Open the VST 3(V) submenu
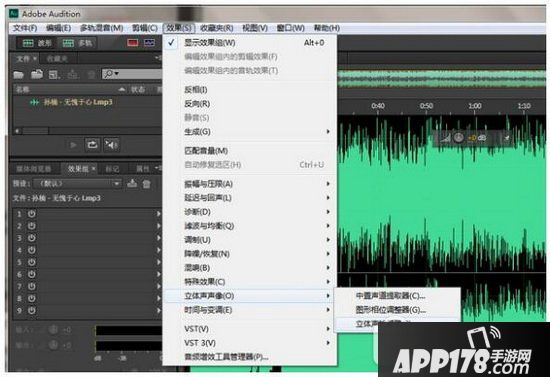This screenshot has width=550, height=377. click(250, 343)
